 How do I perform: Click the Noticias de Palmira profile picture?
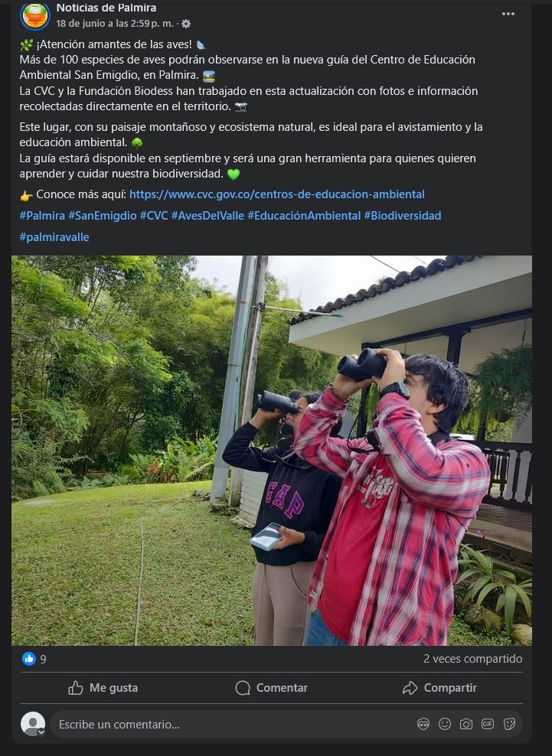pos(34,15)
